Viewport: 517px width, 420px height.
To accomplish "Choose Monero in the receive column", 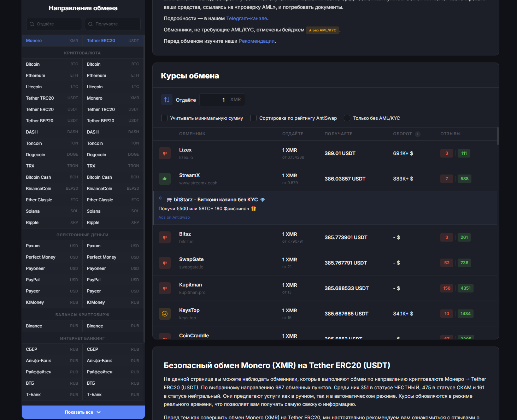I will [x=113, y=98].
